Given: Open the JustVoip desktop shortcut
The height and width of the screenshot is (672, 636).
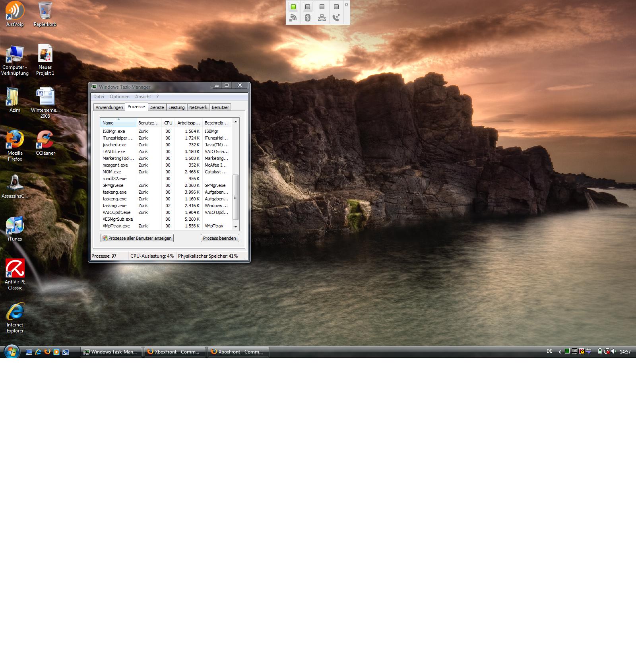Looking at the screenshot, I should coord(15,12).
